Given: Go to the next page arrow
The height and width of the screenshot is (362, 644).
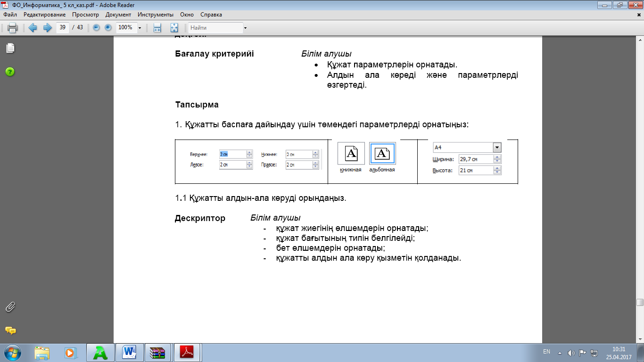Looking at the screenshot, I should point(47,28).
